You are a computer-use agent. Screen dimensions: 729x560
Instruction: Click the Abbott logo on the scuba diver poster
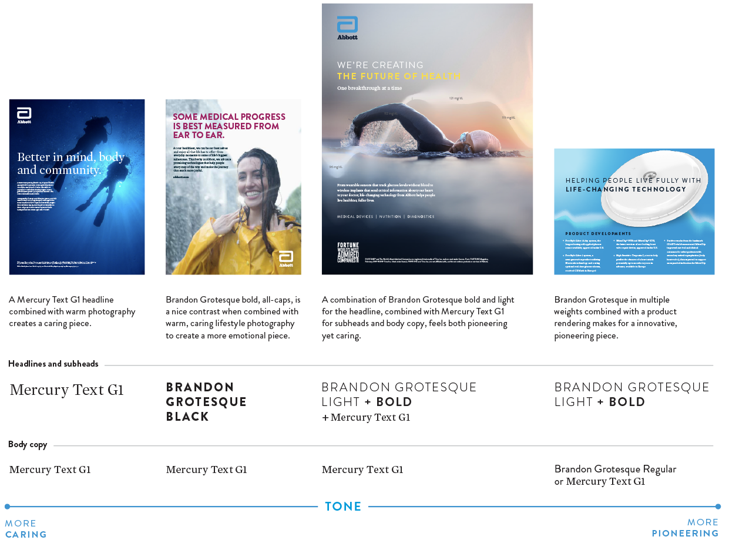pos(24,115)
